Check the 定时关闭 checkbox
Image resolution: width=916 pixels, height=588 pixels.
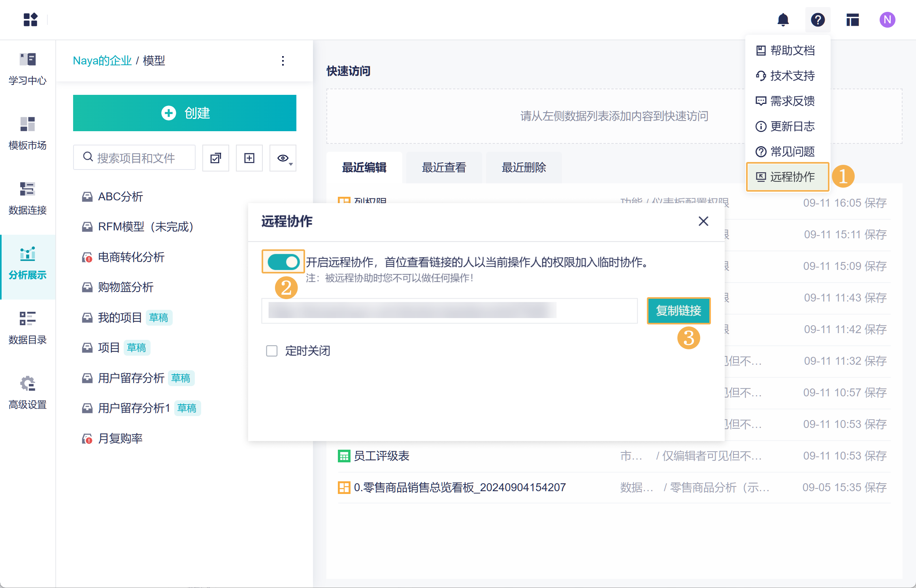coord(272,351)
